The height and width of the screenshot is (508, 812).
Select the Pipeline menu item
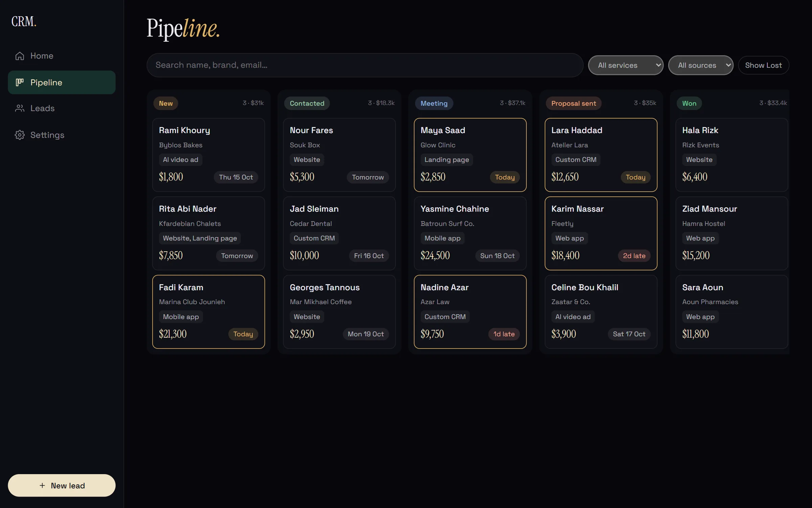[x=62, y=82]
